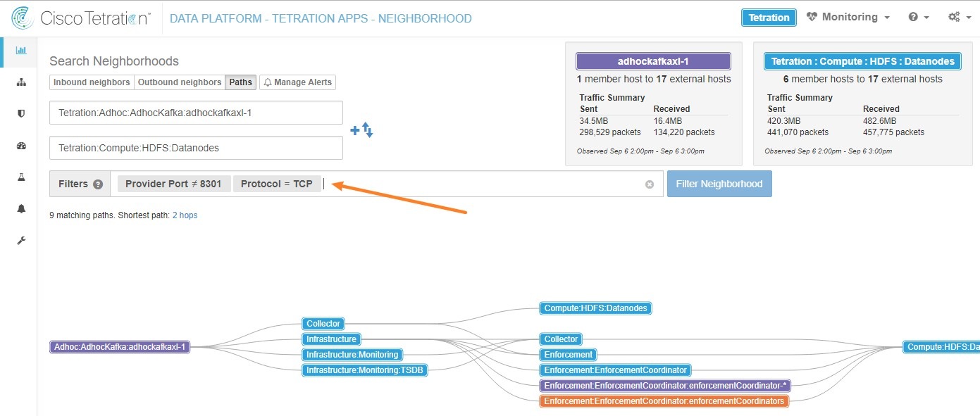Open the bell alerts sidebar icon
980x416 pixels.
coord(21,209)
